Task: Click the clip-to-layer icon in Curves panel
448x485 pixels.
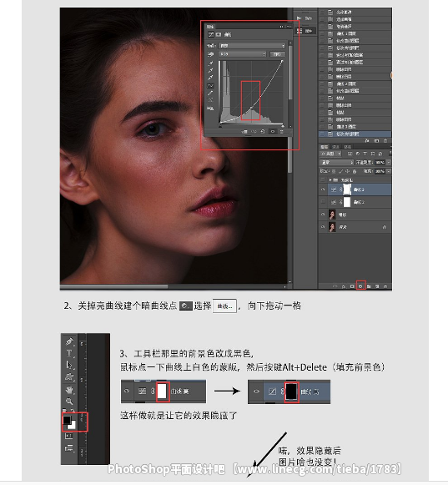Action: point(244,131)
